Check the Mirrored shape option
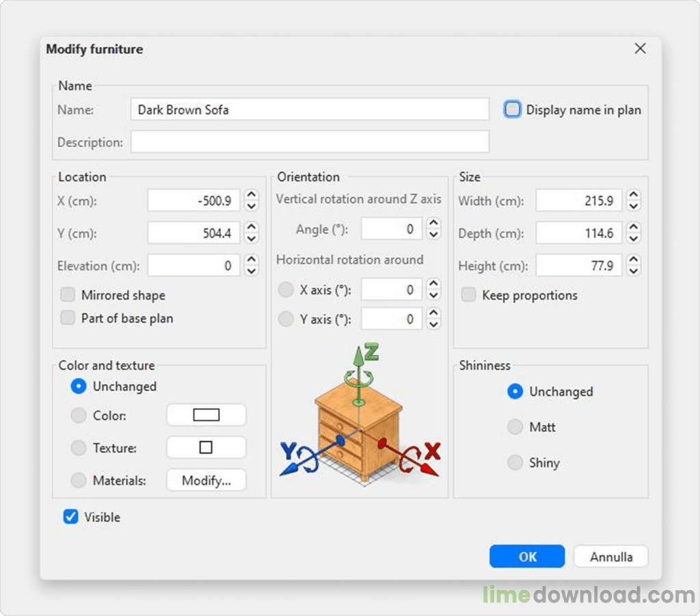The image size is (700, 616). 68,295
